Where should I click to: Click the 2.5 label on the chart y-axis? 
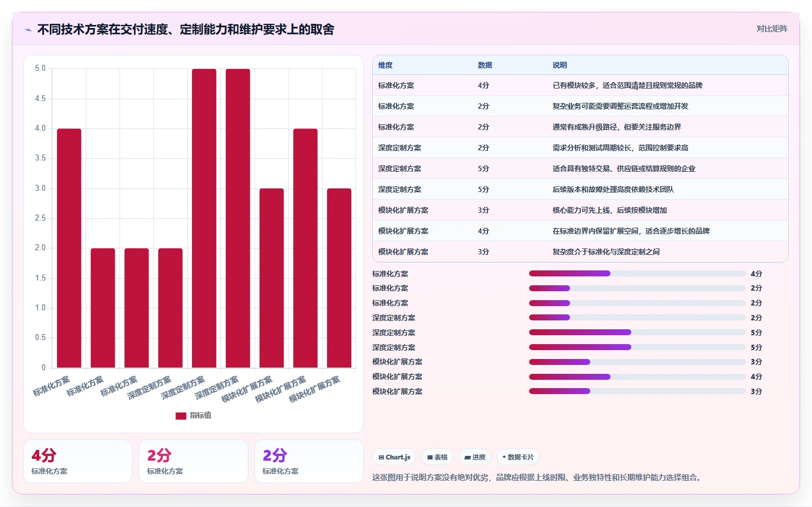(x=40, y=218)
